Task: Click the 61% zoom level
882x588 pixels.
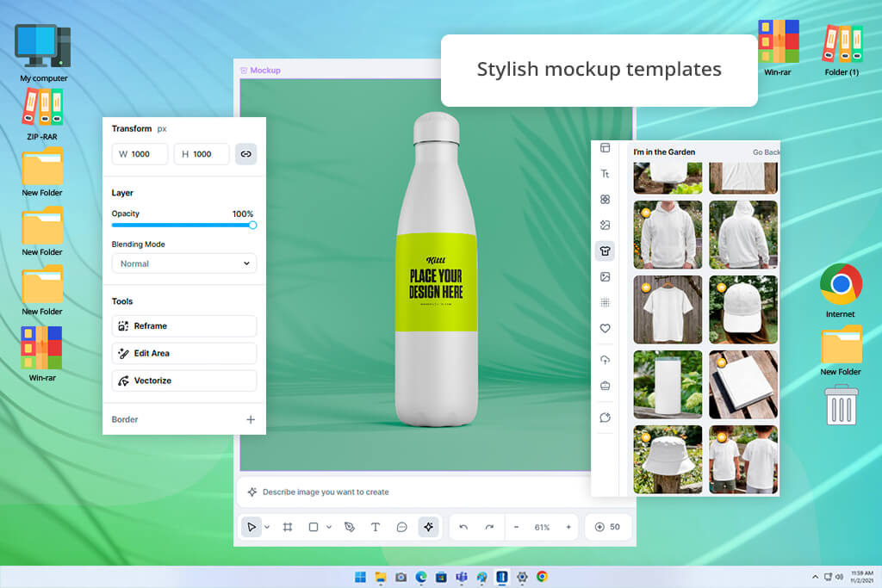Action: [x=543, y=527]
